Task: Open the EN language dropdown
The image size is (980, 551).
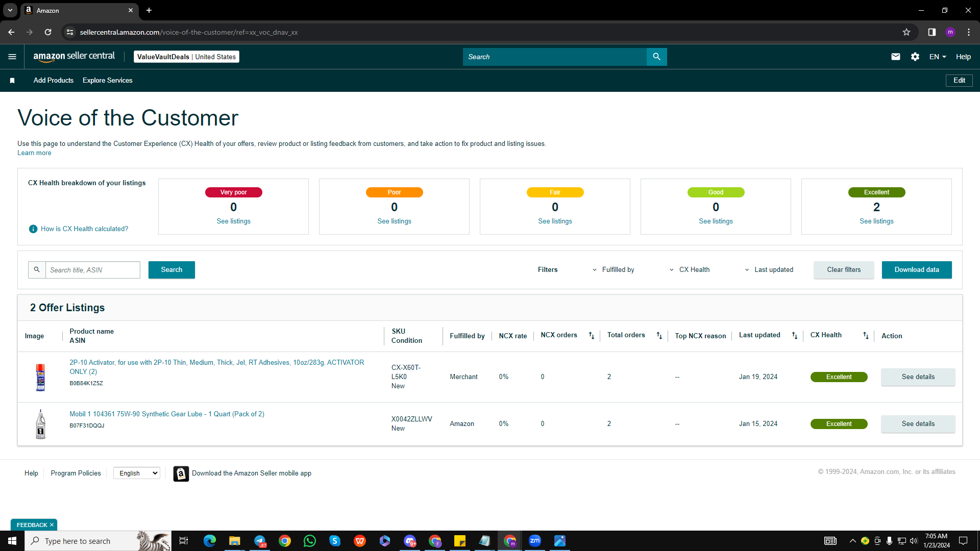Action: point(938,57)
